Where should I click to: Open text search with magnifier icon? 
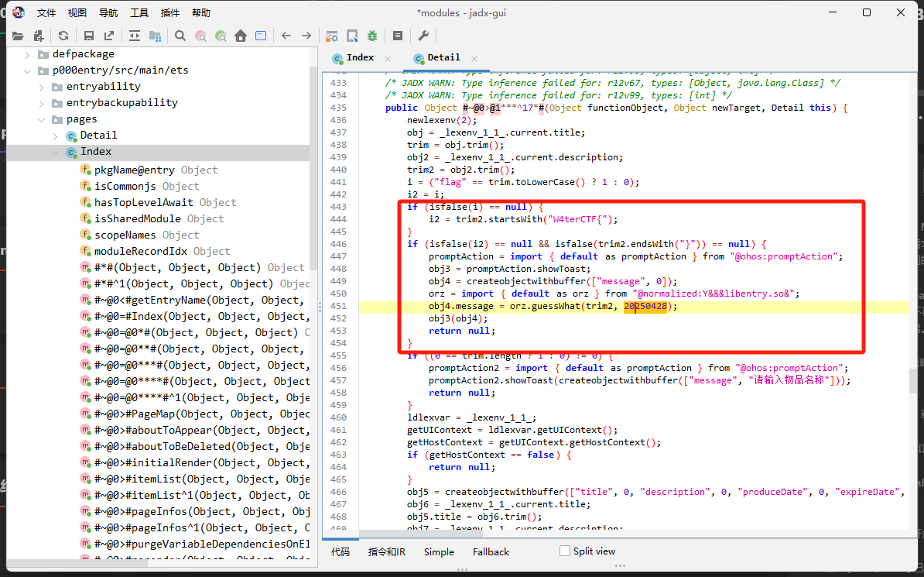click(180, 36)
